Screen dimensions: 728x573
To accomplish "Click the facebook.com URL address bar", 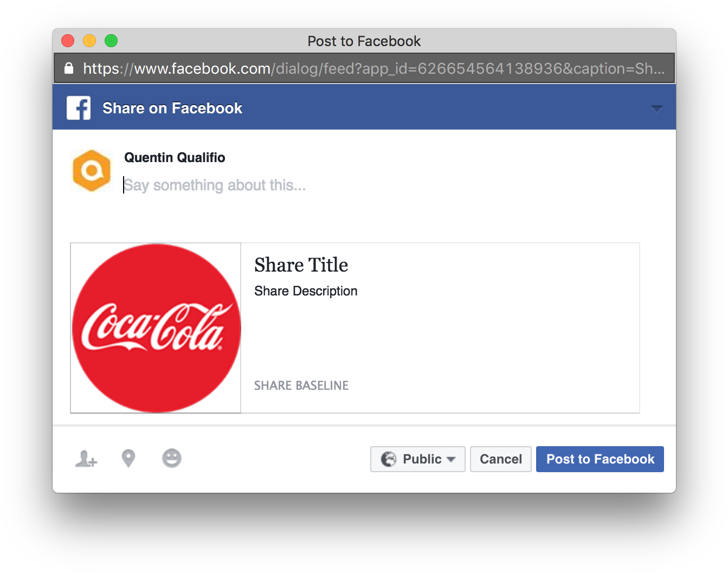I will pos(364,68).
